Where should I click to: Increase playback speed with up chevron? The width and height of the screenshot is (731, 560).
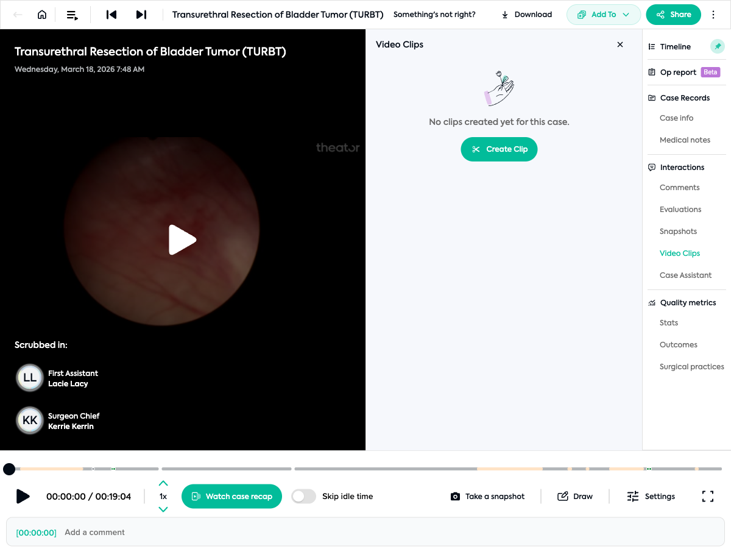coord(163,483)
